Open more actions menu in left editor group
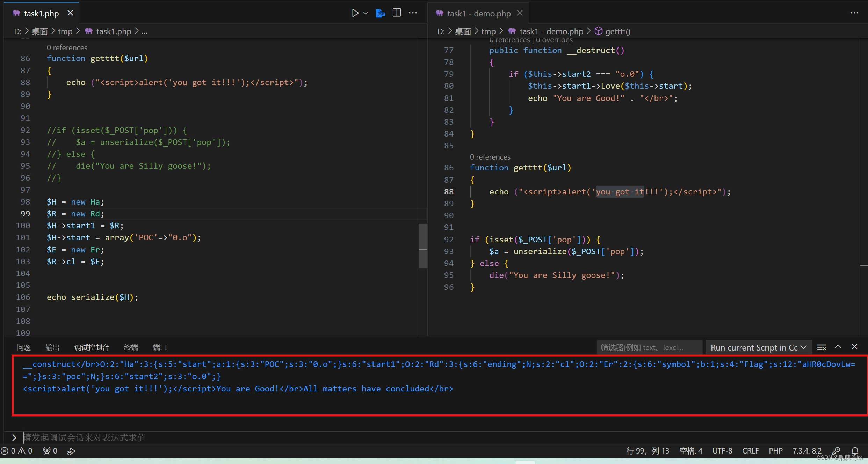The height and width of the screenshot is (464, 868). tap(413, 13)
